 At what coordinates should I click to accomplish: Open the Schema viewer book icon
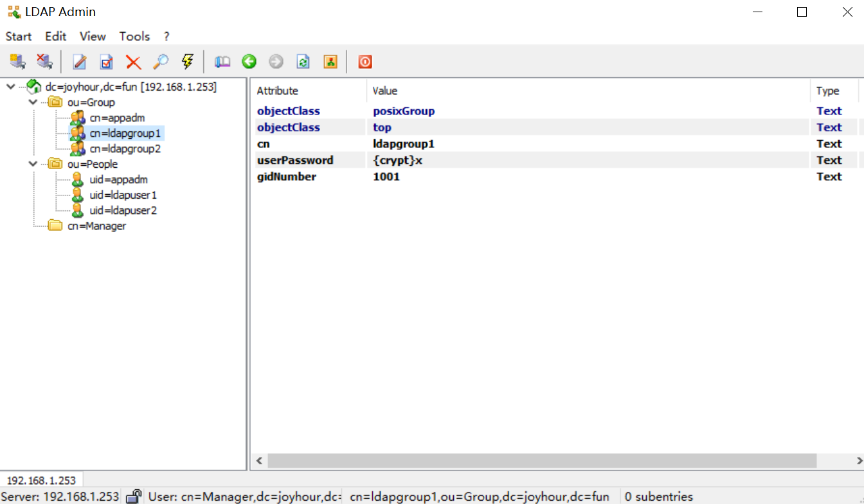click(x=222, y=62)
